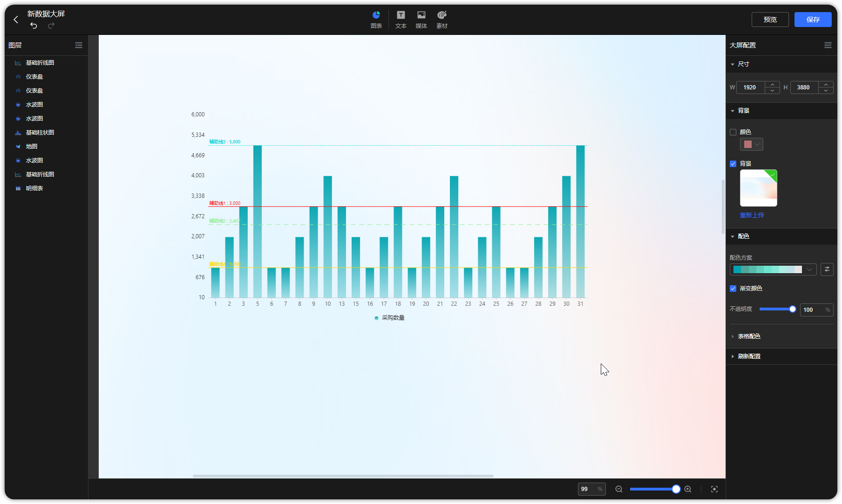Collapse the 大屏配置 config panel
842x504 pixels.
[x=828, y=45]
